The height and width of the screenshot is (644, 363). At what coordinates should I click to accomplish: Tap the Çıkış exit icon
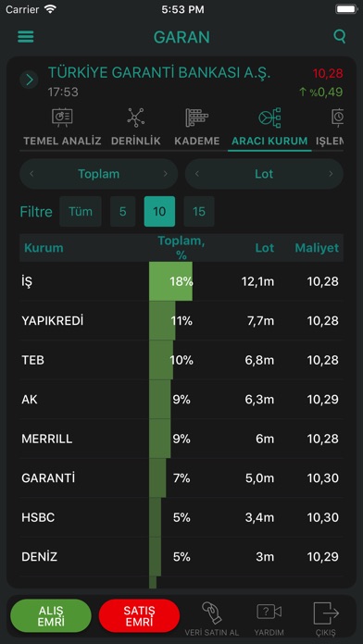point(326,613)
